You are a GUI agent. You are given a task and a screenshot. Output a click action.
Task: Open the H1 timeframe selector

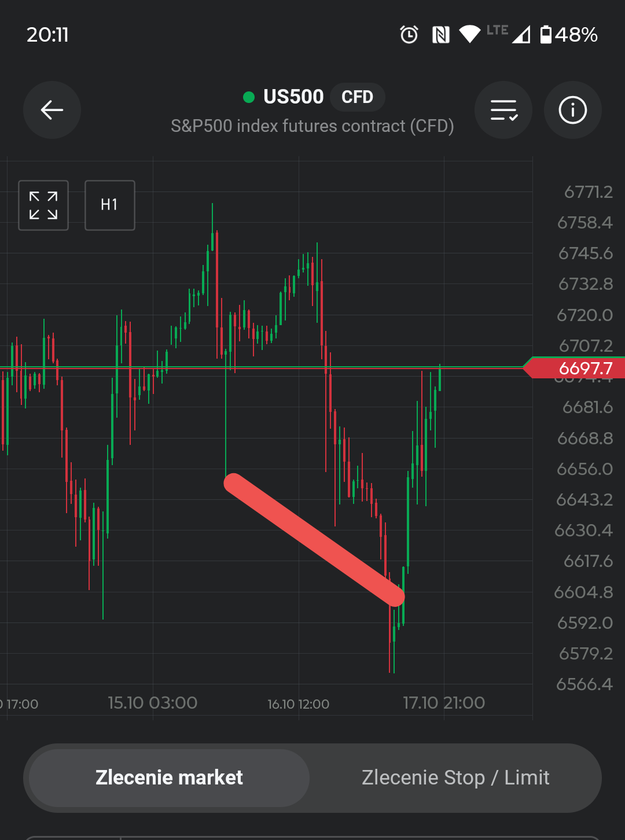click(110, 205)
